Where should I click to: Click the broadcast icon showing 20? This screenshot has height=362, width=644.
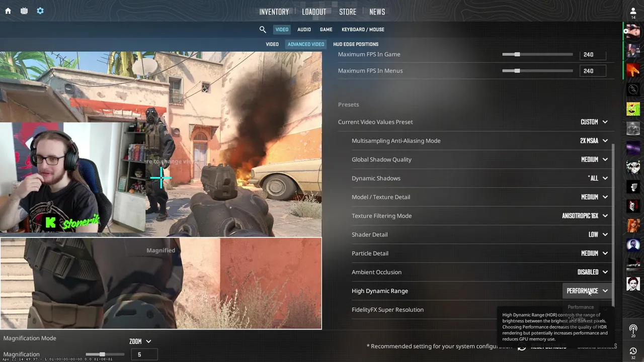coord(633,331)
